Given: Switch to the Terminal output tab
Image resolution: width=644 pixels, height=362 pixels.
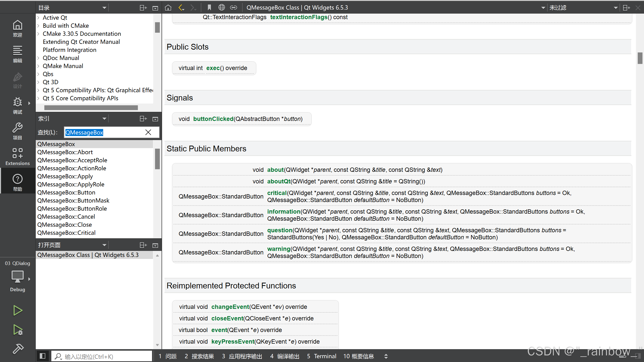Looking at the screenshot, I should (322, 356).
